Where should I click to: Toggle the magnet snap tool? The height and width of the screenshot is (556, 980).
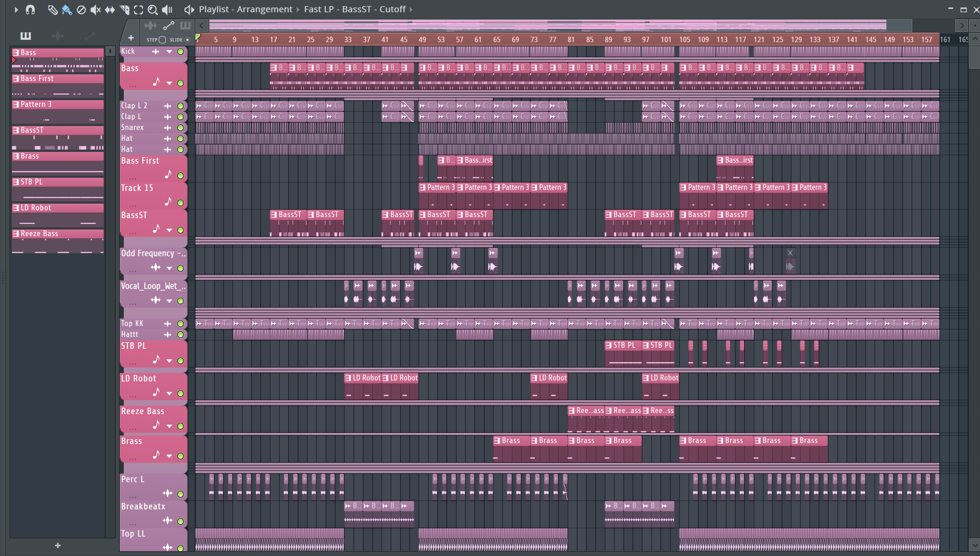pyautogui.click(x=30, y=10)
